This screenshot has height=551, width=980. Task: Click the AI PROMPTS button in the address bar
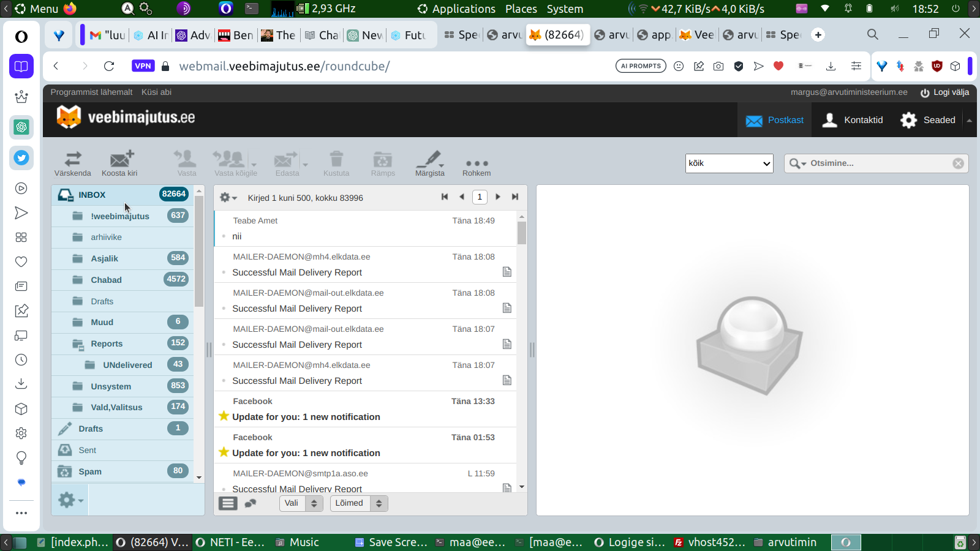click(x=641, y=66)
